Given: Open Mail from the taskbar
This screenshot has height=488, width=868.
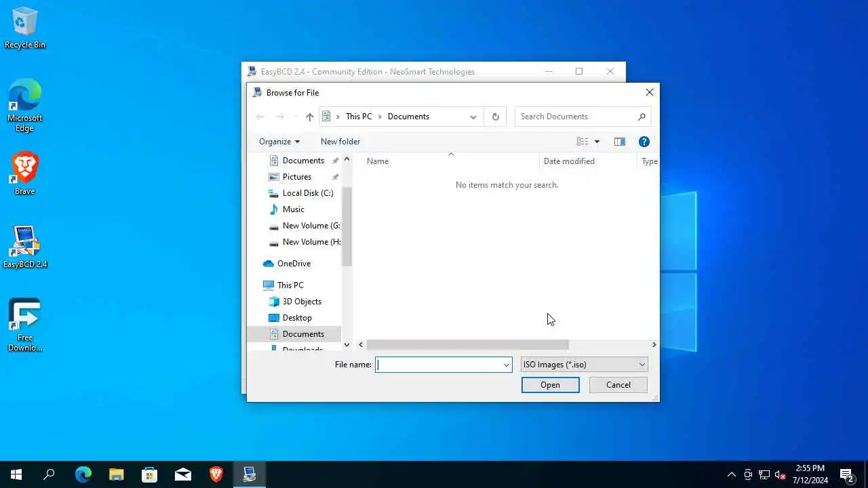Looking at the screenshot, I should point(183,474).
